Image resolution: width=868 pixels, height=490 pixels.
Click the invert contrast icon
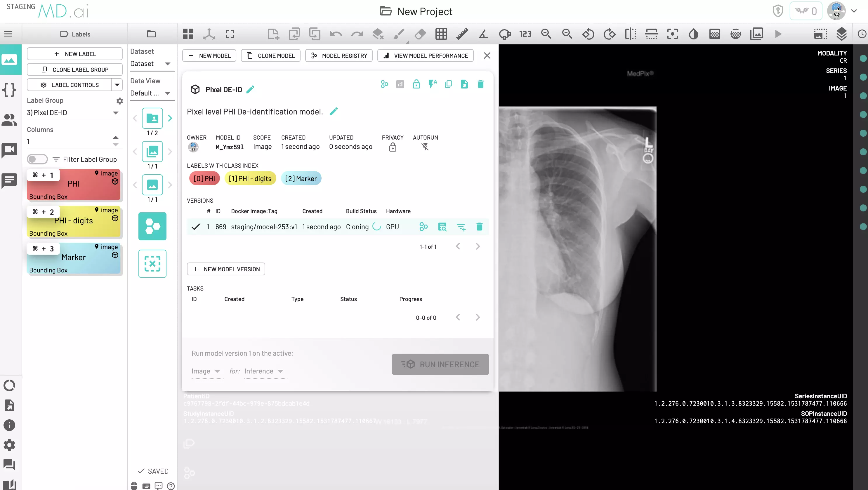pos(693,34)
